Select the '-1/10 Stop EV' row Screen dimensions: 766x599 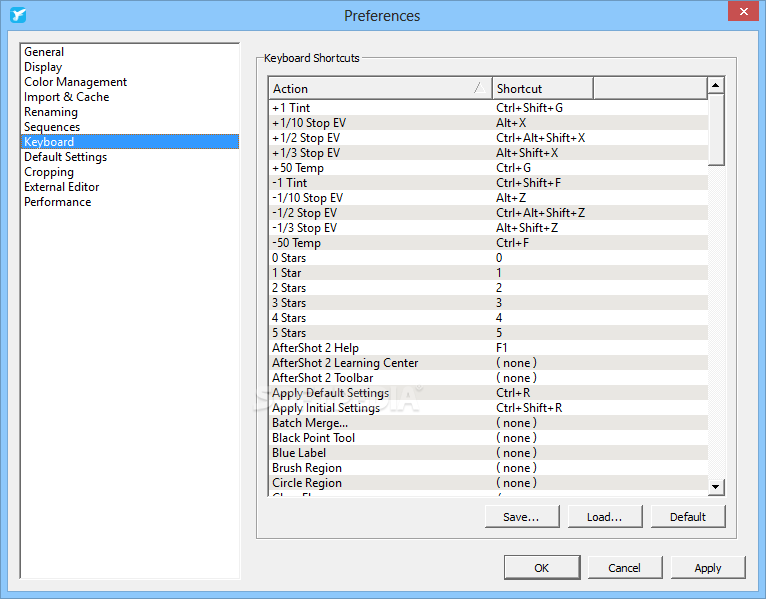pos(489,198)
